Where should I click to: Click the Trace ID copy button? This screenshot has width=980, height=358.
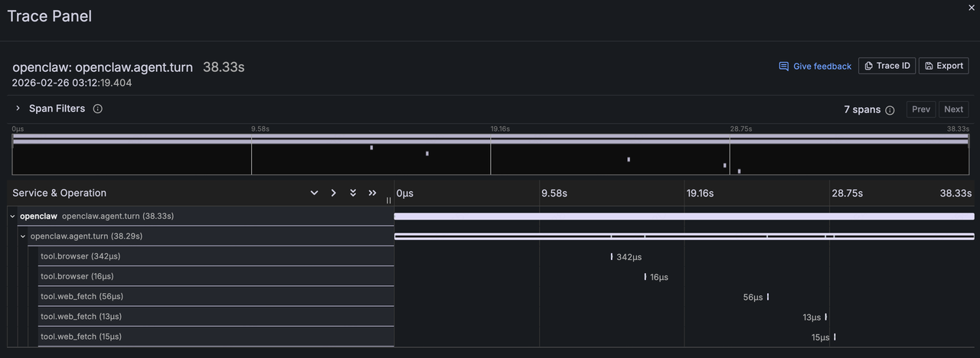pos(887,66)
